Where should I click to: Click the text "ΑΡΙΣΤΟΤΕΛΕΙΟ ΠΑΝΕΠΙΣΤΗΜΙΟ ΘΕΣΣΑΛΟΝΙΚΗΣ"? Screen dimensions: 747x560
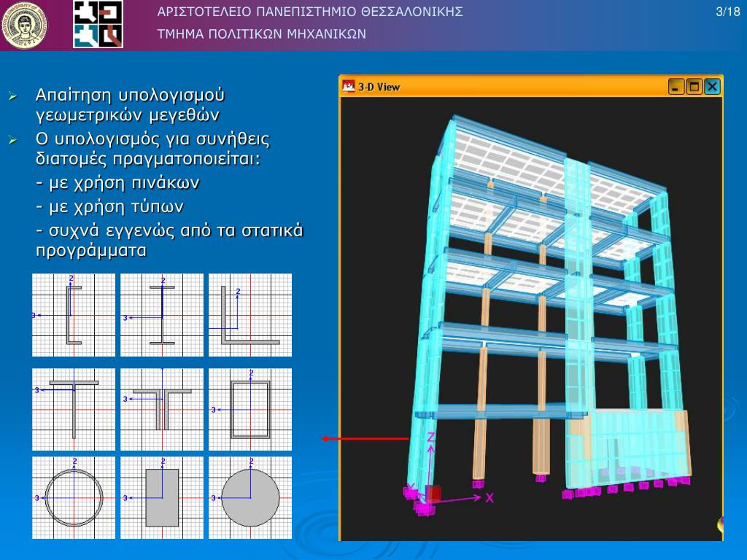click(x=310, y=12)
